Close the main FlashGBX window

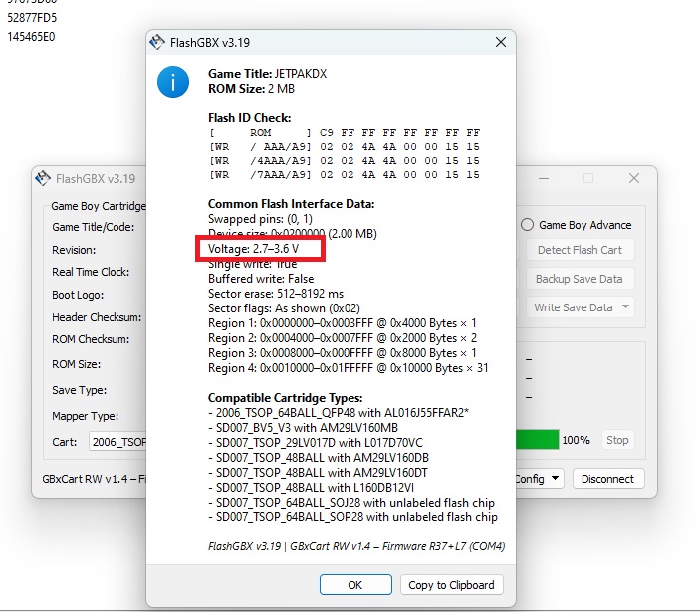click(x=634, y=178)
